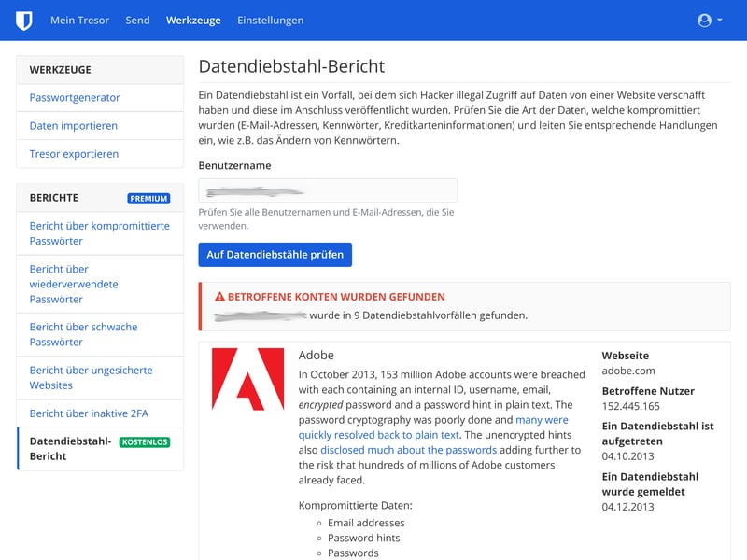Viewport: 747px width, 560px height.
Task: Click the warning triangle icon in alert
Action: pyautogui.click(x=219, y=297)
